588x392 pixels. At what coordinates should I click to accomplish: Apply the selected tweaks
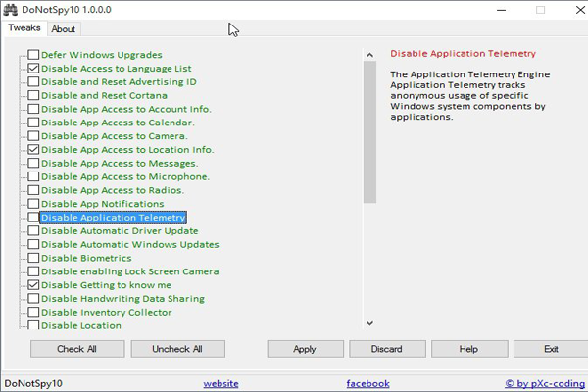coord(305,349)
